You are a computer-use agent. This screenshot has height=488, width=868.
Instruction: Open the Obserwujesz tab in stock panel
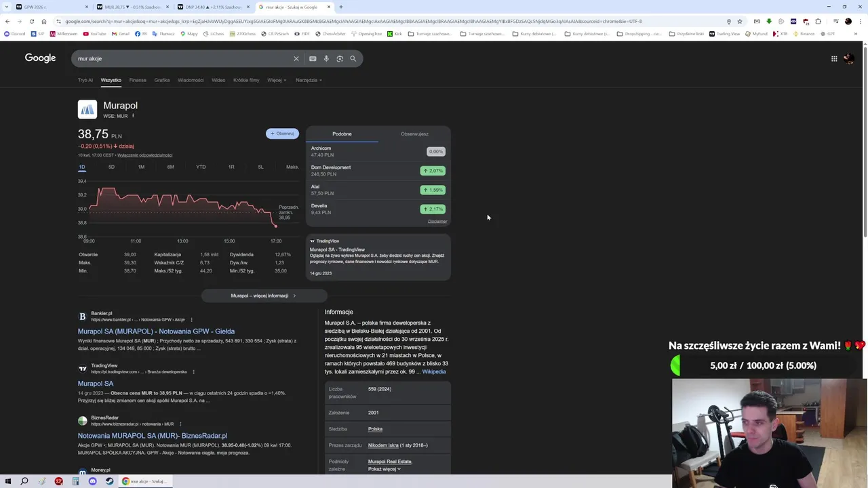click(x=414, y=134)
